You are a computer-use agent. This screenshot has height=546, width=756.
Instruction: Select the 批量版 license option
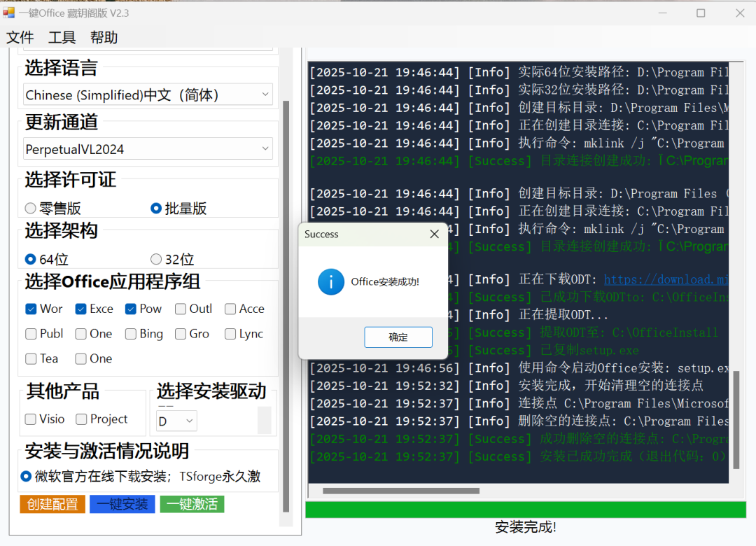point(155,208)
